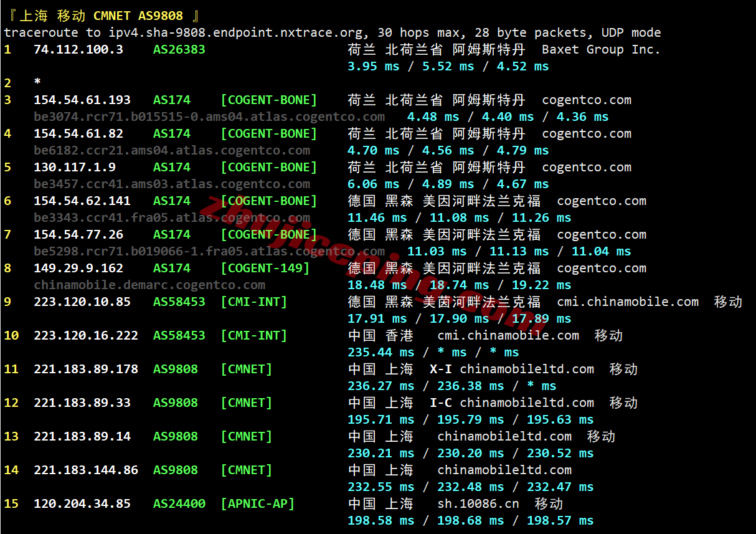Click IP address 223.120.16.222

click(86, 335)
